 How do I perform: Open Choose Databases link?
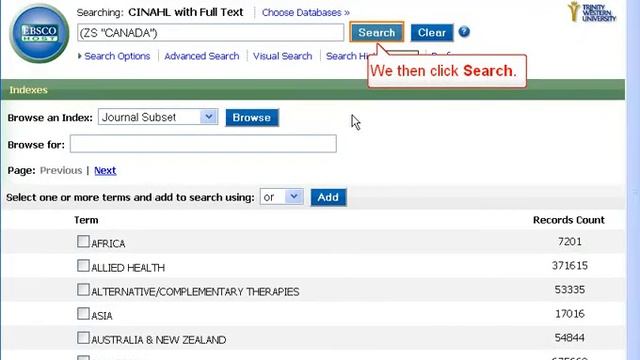tap(306, 13)
